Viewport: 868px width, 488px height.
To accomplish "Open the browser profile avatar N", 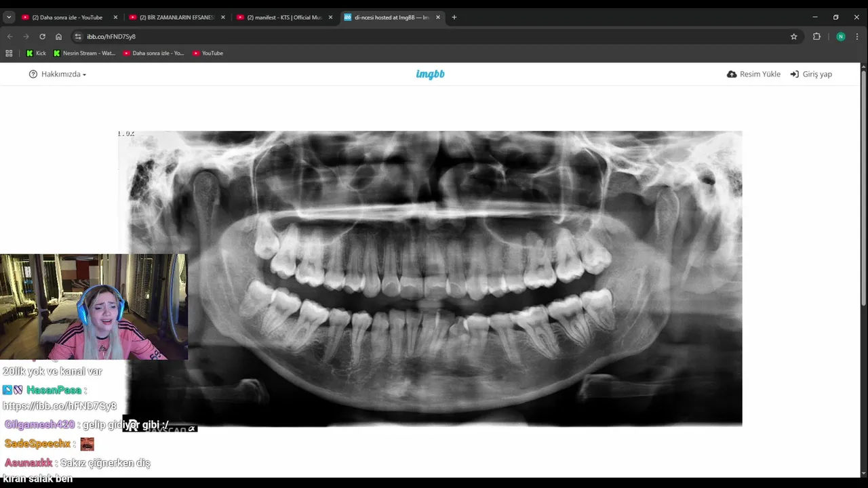I will click(x=841, y=37).
